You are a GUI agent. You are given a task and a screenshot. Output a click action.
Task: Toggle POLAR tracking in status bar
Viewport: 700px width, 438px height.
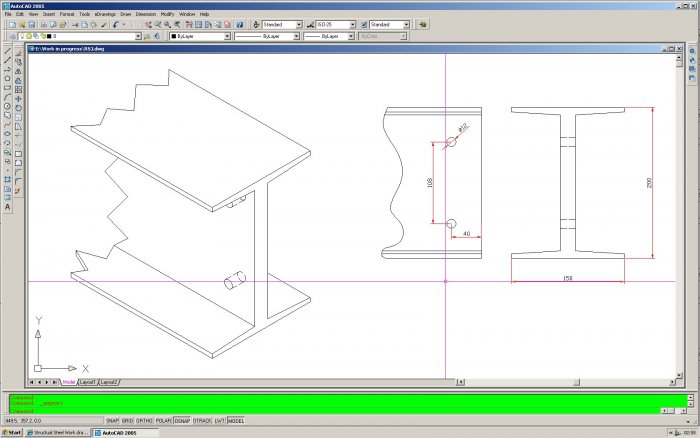pos(163,421)
